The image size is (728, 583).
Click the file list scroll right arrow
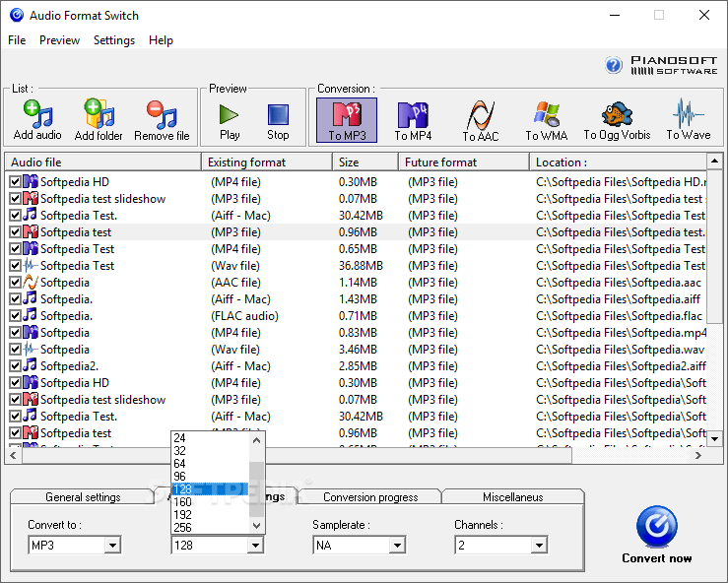point(697,456)
